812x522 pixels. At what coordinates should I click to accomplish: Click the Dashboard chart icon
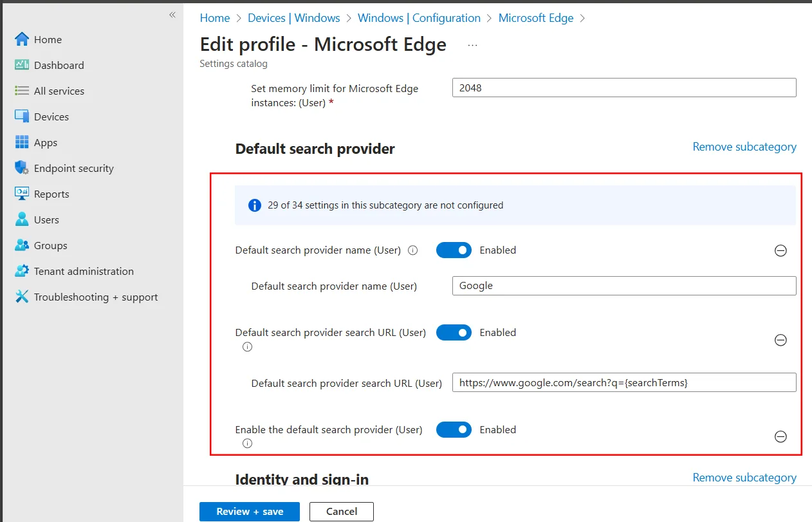pos(22,65)
